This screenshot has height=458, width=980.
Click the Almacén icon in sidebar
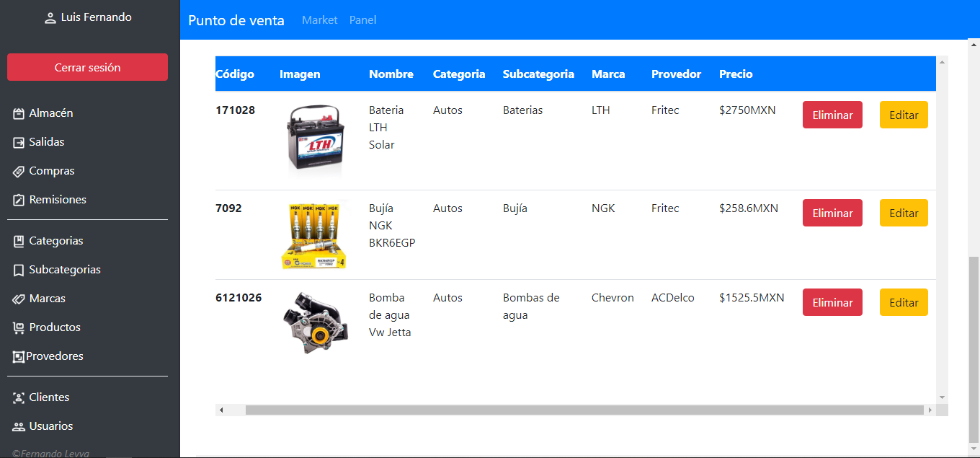click(x=19, y=113)
